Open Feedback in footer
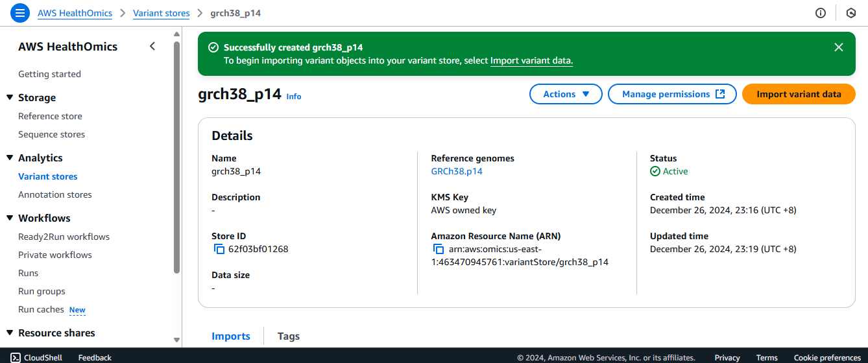The width and height of the screenshot is (868, 363). pos(95,357)
